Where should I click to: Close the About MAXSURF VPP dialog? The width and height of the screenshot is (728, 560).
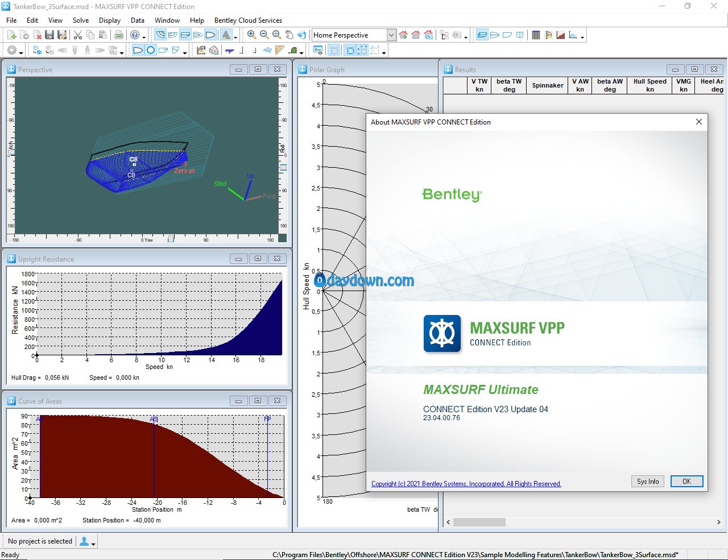699,122
